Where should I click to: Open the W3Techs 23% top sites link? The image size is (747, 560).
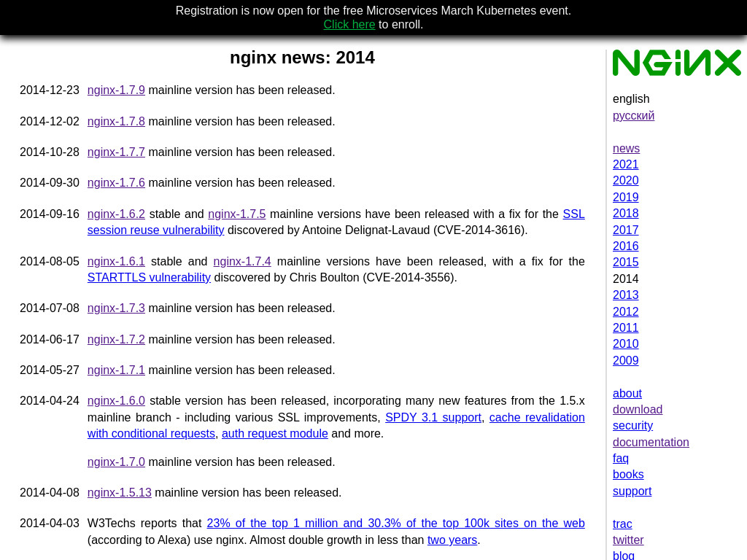click(x=396, y=524)
